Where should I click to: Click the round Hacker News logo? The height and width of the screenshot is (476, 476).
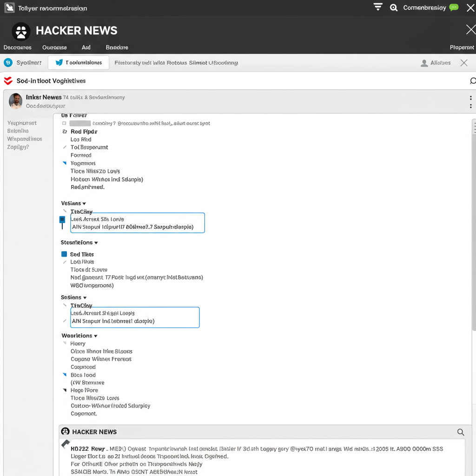pyautogui.click(x=21, y=31)
